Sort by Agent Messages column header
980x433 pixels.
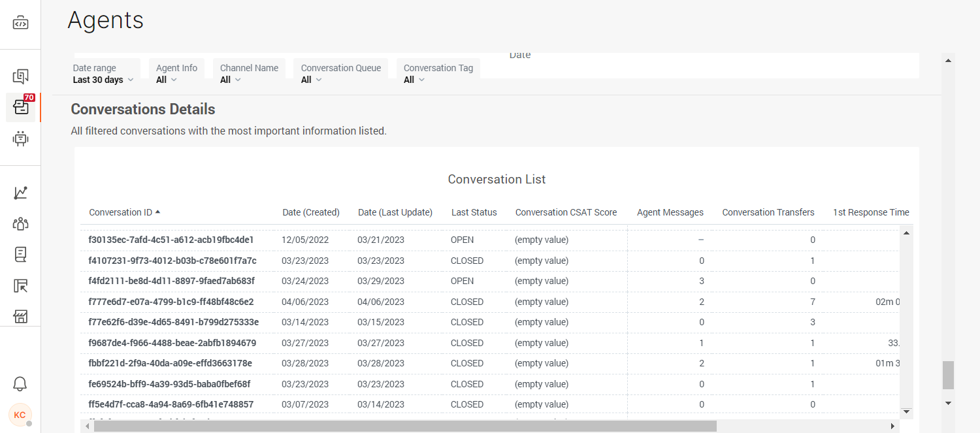pyautogui.click(x=670, y=212)
